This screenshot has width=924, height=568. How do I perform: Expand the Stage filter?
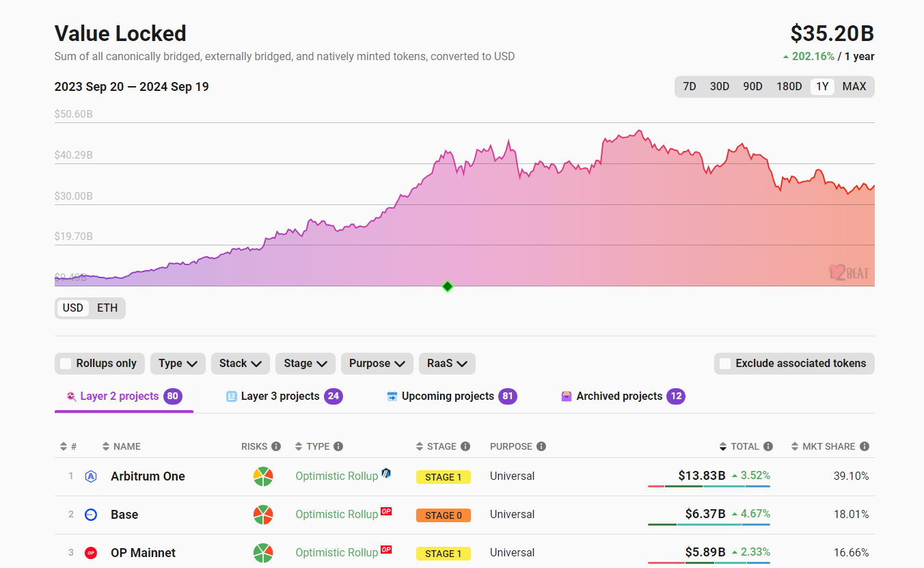[x=305, y=364]
